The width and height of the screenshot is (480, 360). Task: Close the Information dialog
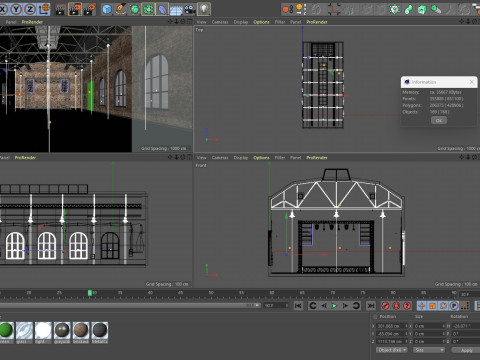pos(472,82)
